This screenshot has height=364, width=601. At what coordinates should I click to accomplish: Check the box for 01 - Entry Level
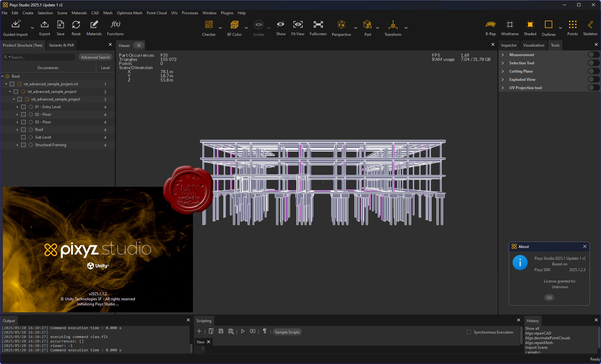click(x=23, y=107)
